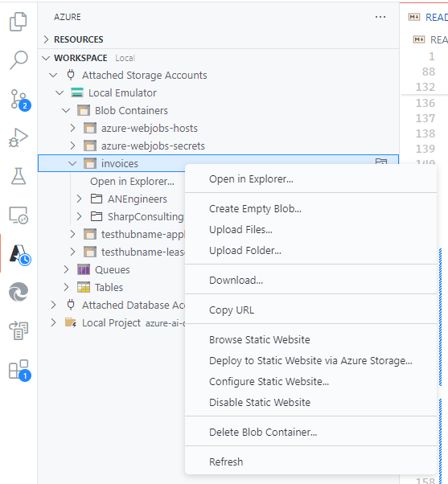Choose Download... from context menu

(310, 281)
